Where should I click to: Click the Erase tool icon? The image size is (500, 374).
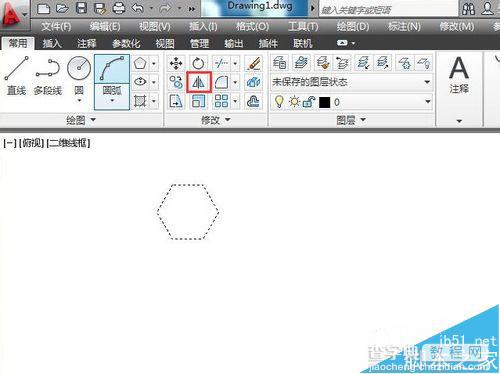click(x=254, y=63)
